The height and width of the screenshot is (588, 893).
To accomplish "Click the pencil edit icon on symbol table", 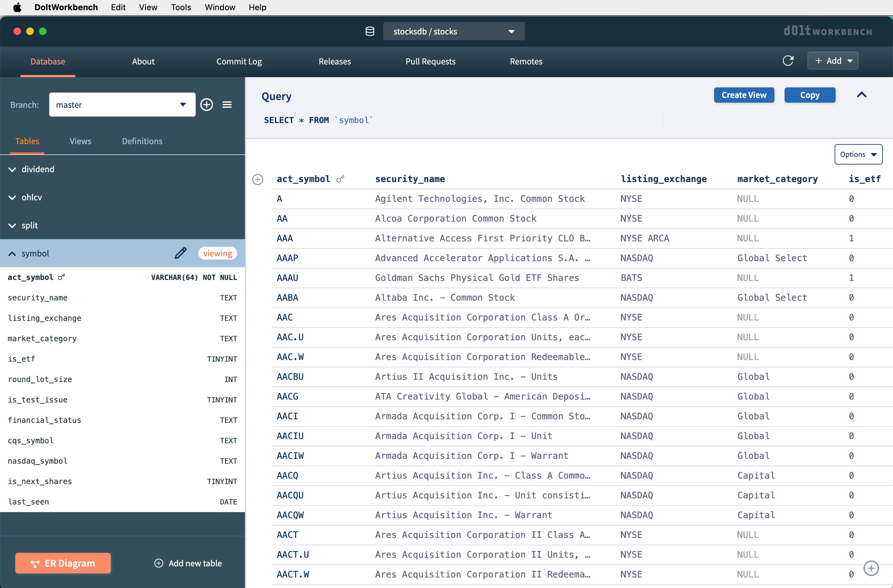I will [181, 253].
